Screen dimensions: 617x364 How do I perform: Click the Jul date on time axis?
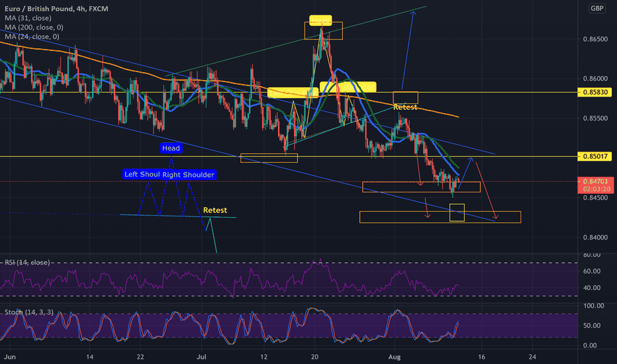[x=201, y=357]
